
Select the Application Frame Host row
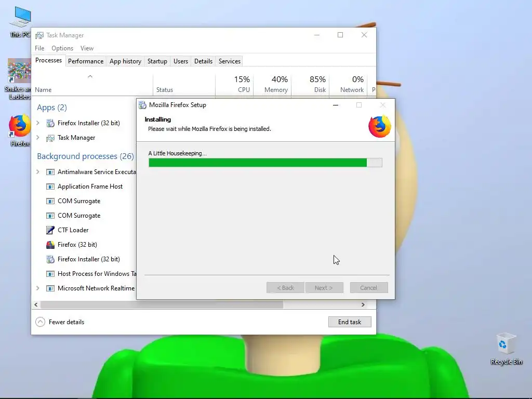pyautogui.click(x=84, y=187)
